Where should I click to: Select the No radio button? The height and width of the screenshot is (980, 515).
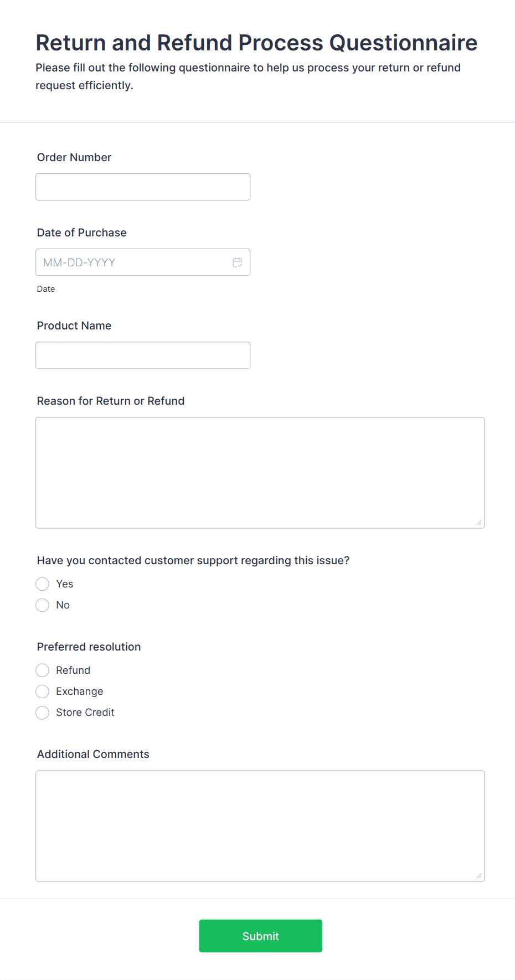42,605
